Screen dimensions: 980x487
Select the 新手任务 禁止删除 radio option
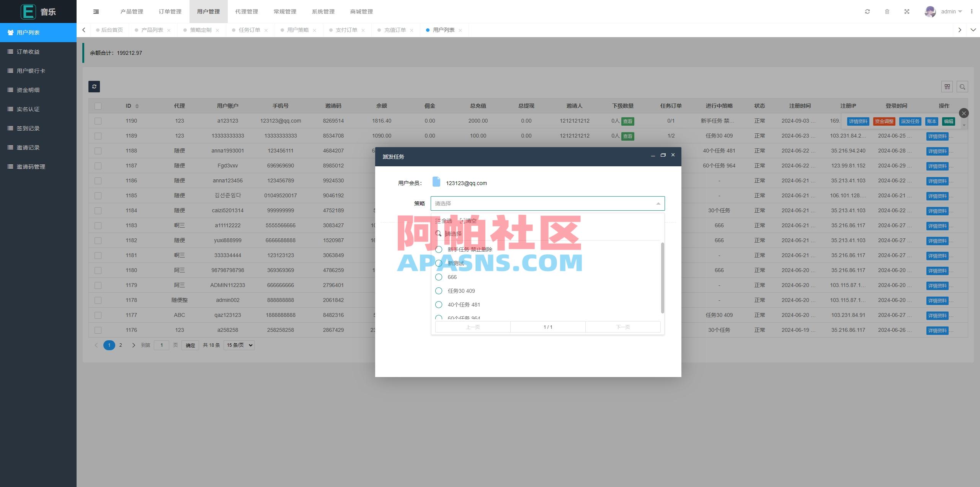(x=439, y=249)
